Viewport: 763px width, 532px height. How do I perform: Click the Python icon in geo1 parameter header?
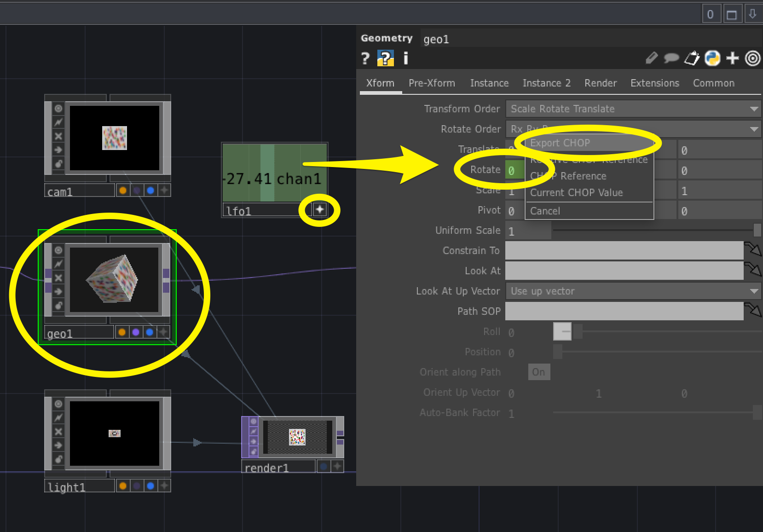point(712,58)
